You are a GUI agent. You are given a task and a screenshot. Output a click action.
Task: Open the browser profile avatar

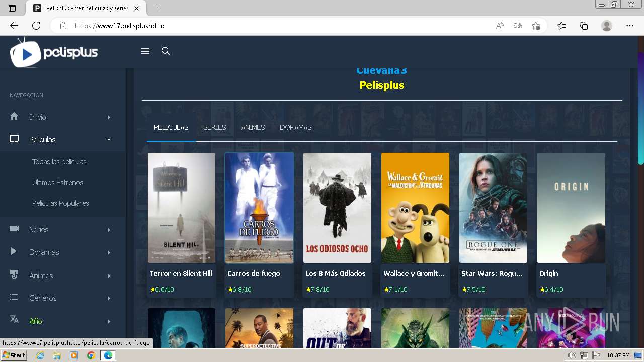(607, 26)
